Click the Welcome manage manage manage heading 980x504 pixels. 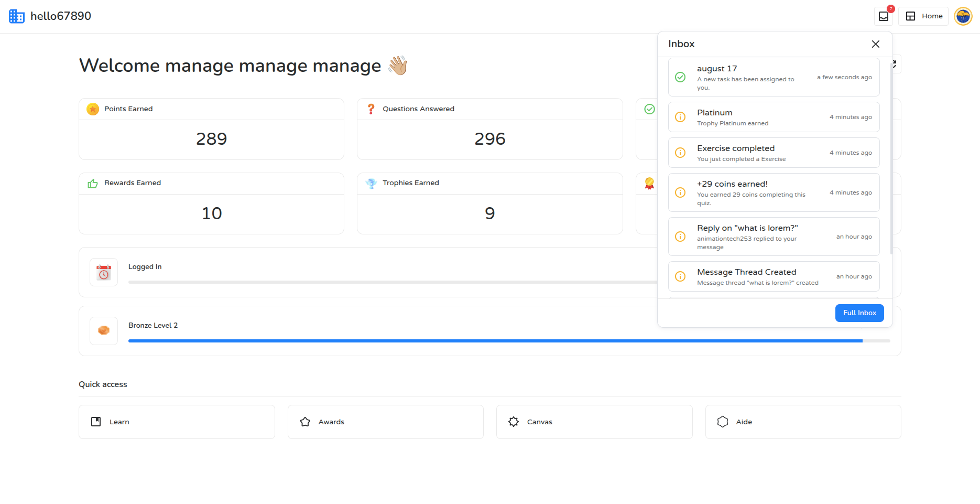coord(243,66)
